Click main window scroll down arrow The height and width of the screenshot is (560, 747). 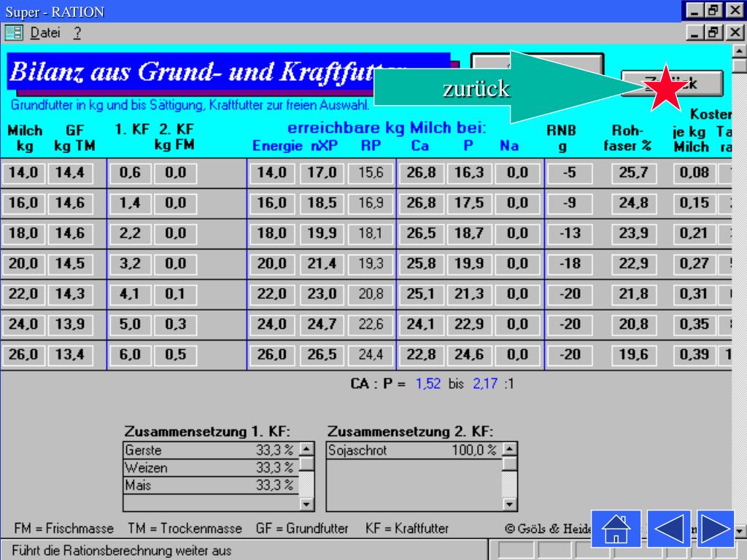(x=739, y=531)
